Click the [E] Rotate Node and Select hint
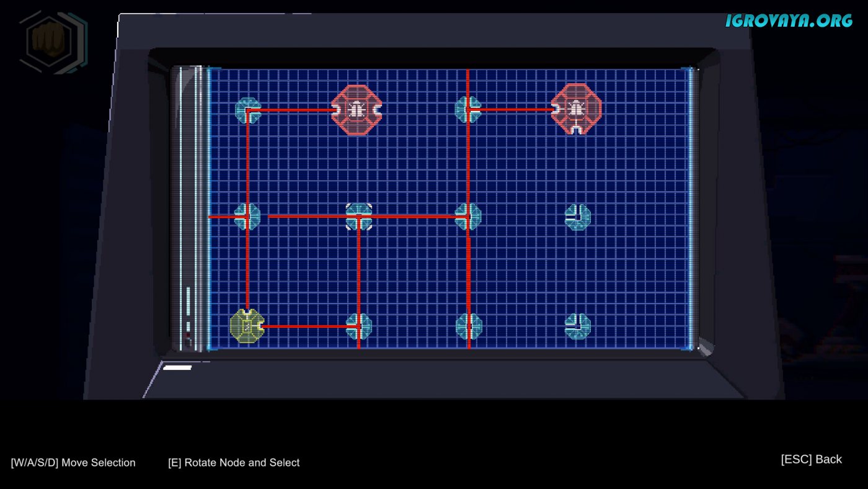868x489 pixels. coord(234,462)
